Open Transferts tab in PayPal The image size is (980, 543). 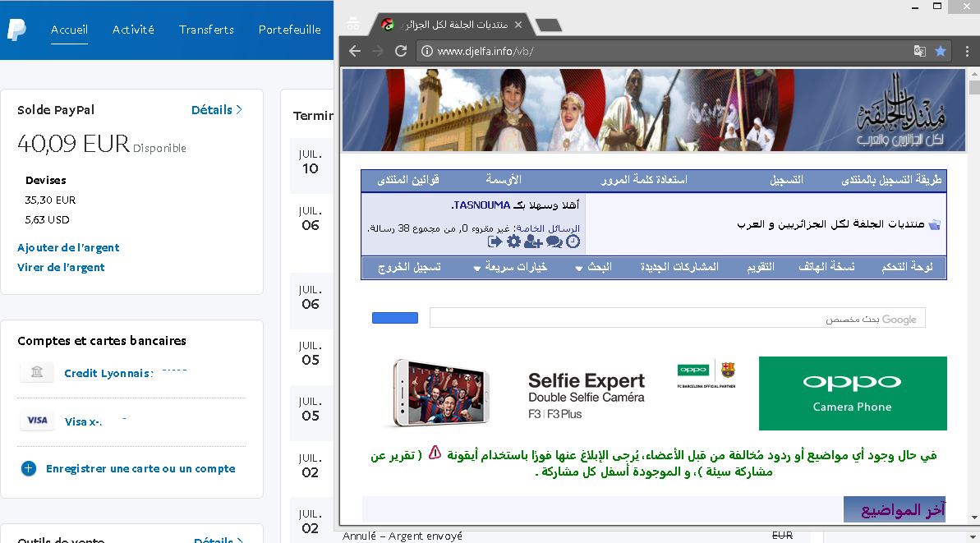[x=206, y=30]
